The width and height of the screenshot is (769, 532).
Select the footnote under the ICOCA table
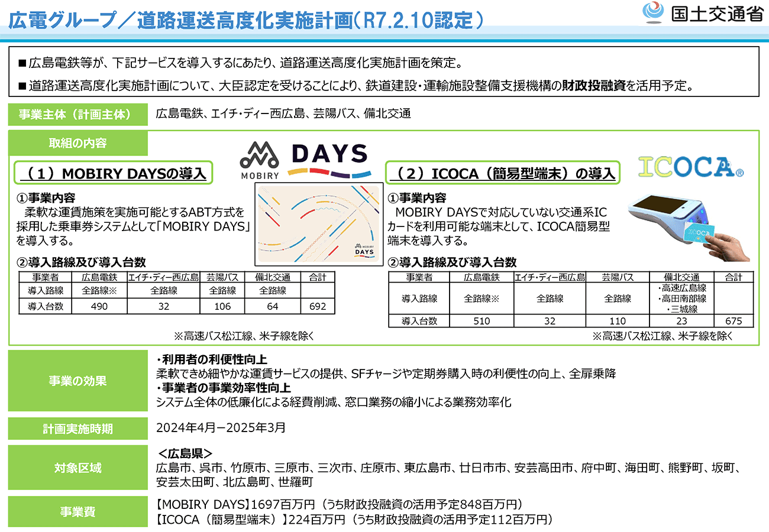[x=663, y=336]
